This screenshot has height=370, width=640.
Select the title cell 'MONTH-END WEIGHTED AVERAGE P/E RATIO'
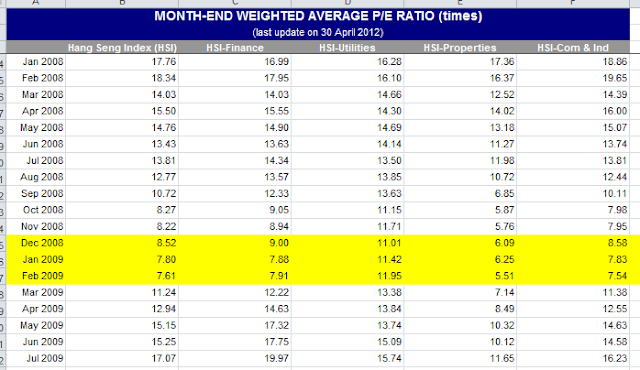click(318, 16)
